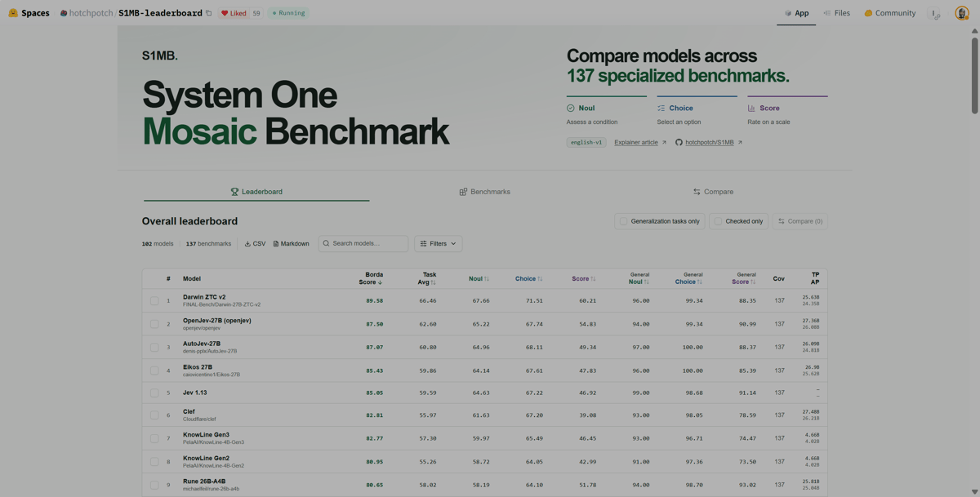This screenshot has height=497, width=980.
Task: Sort by General Noul column
Action: [639, 278]
